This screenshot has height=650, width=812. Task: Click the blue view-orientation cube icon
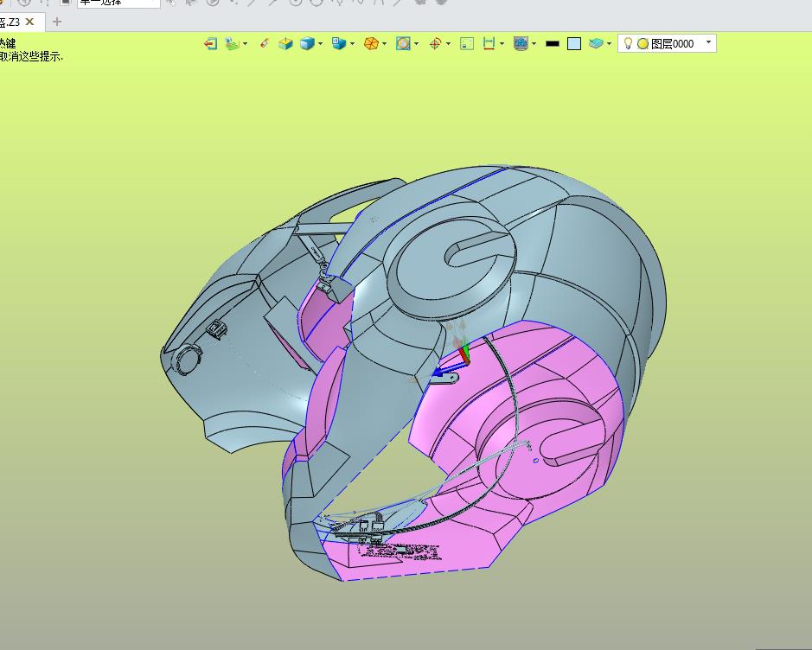(x=339, y=44)
